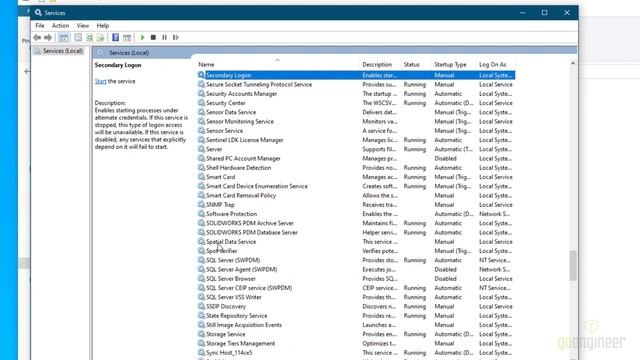Click the Restart Service toolbar icon
This screenshot has width=640, height=360.
(176, 38)
